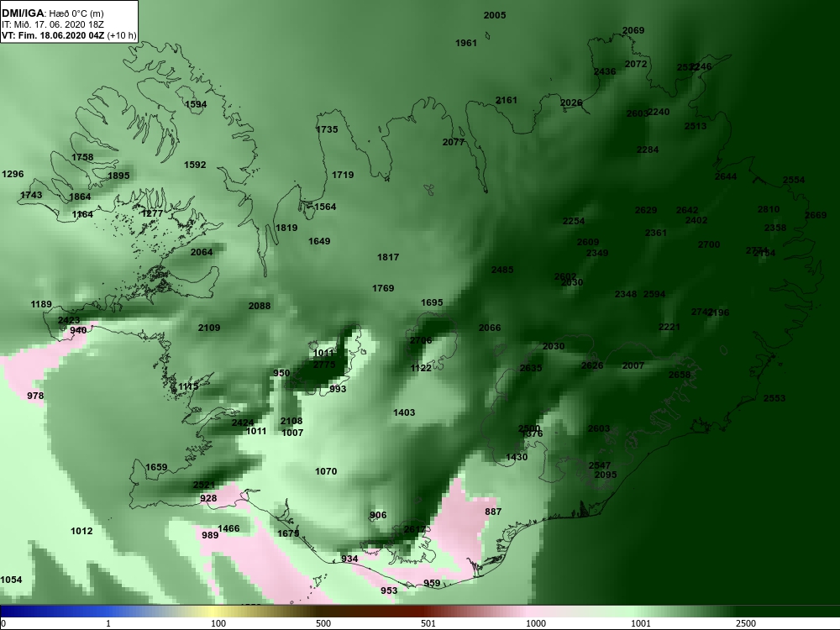The height and width of the screenshot is (630, 840).
Task: Select the 2521 height label
Action: [203, 485]
